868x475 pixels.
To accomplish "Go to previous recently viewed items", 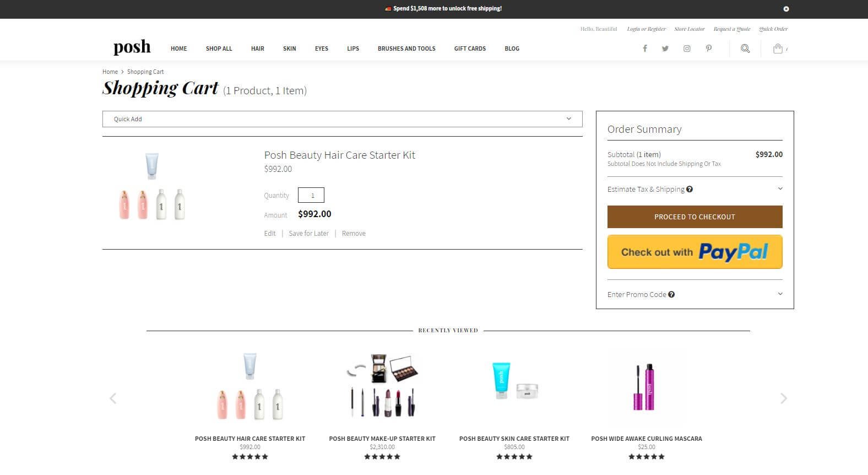I will [x=113, y=398].
